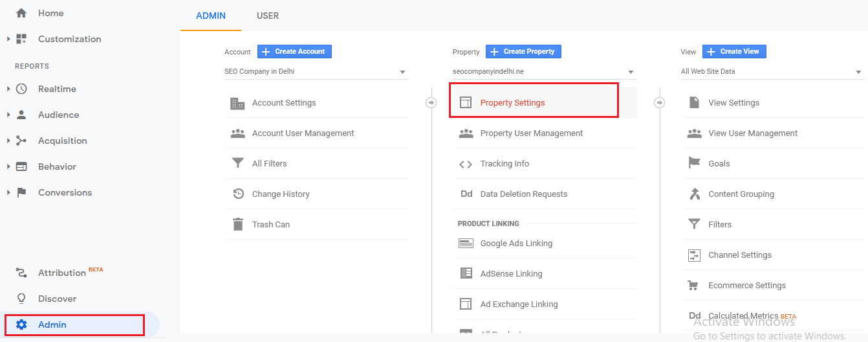Viewport: 868px width, 342px height.
Task: Click the Channel Settings icon
Action: coord(694,255)
